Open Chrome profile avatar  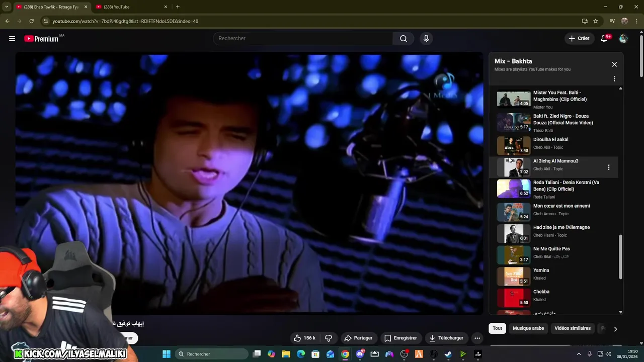pos(624,21)
